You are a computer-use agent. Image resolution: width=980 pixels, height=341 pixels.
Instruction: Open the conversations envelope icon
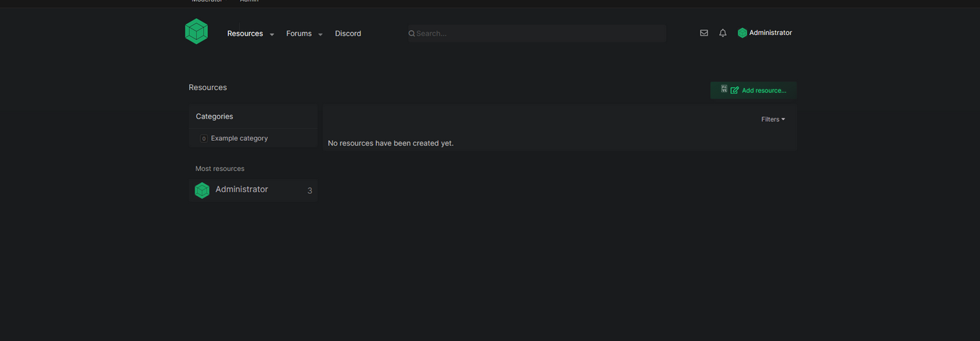(704, 33)
